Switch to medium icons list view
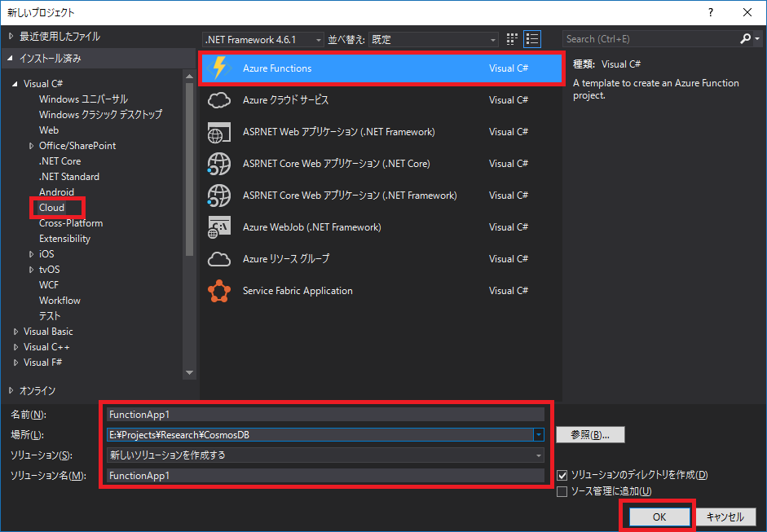Image resolution: width=767 pixels, height=532 pixels. click(x=532, y=39)
